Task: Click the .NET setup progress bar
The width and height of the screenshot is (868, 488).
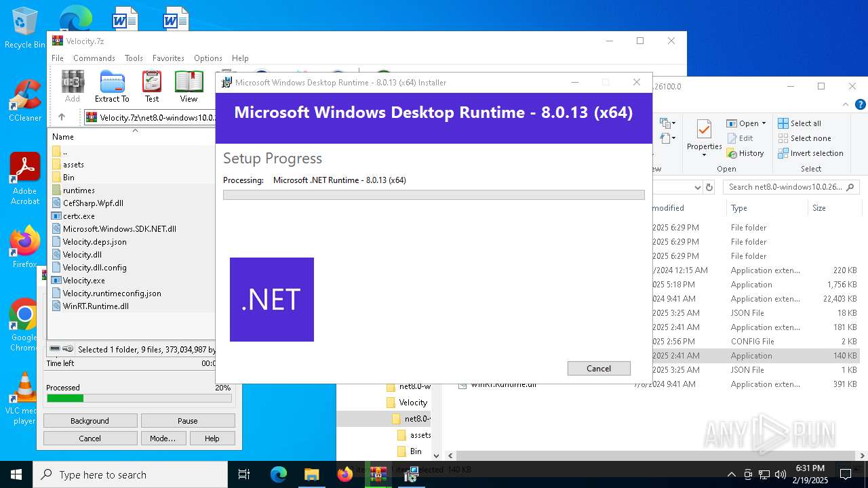Action: coord(433,195)
